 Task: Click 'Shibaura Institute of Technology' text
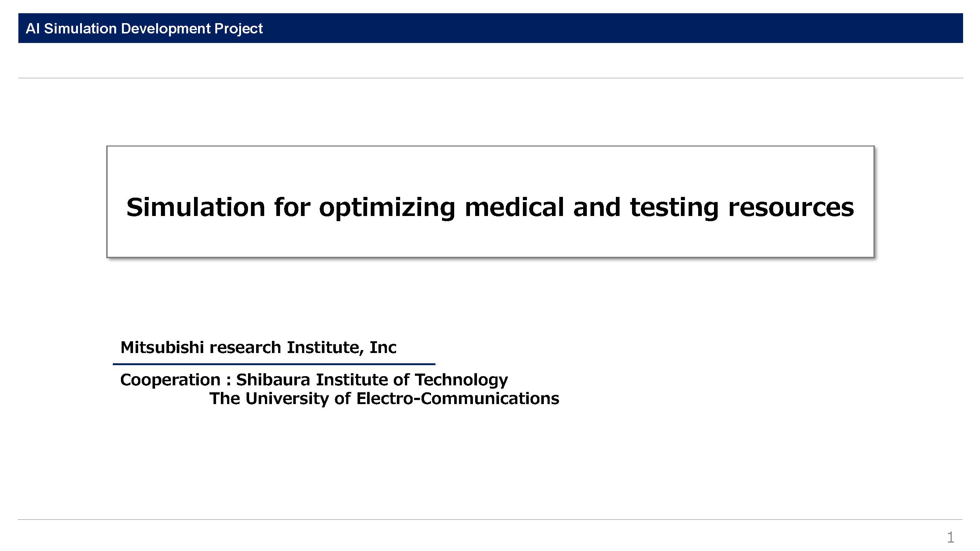click(x=372, y=380)
